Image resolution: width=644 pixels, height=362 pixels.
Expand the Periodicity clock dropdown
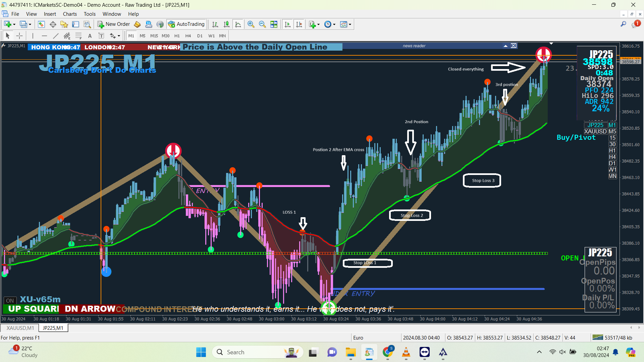click(334, 24)
